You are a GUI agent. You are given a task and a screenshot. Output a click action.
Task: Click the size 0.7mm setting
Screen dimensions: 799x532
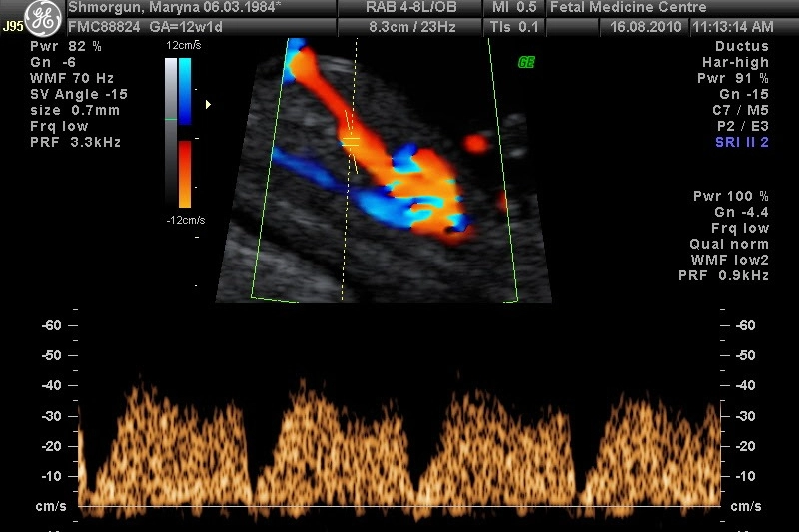(75, 110)
